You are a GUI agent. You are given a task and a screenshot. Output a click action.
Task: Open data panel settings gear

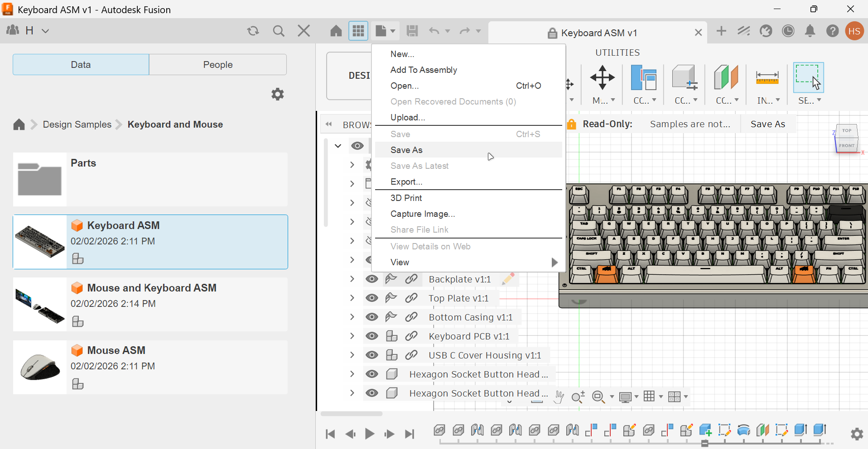pos(278,94)
